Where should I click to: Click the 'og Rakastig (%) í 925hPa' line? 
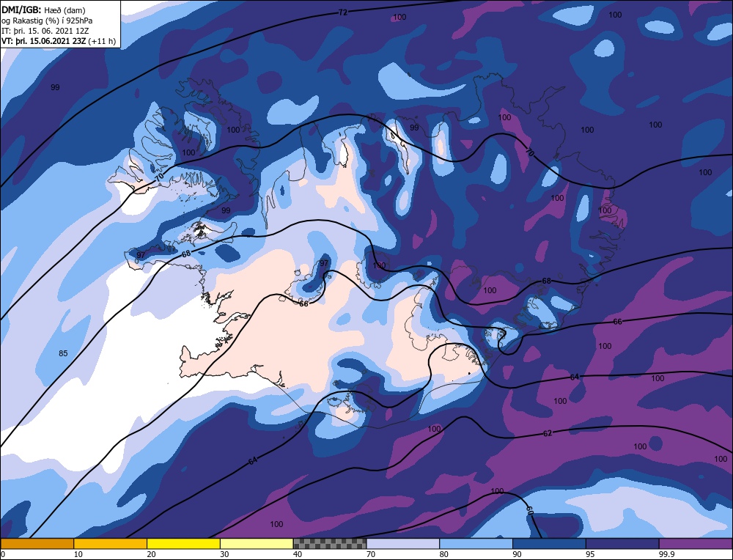coord(47,20)
